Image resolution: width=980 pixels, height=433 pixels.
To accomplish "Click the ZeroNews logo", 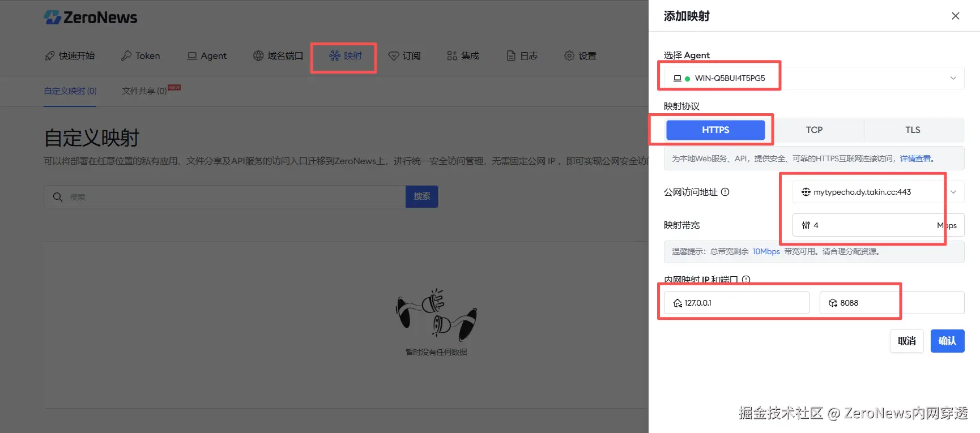I will pyautogui.click(x=91, y=18).
